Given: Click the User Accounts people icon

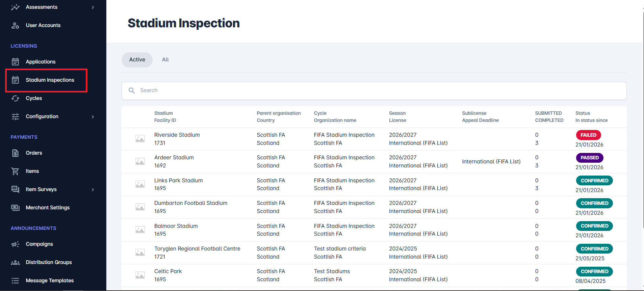Looking at the screenshot, I should click(15, 25).
